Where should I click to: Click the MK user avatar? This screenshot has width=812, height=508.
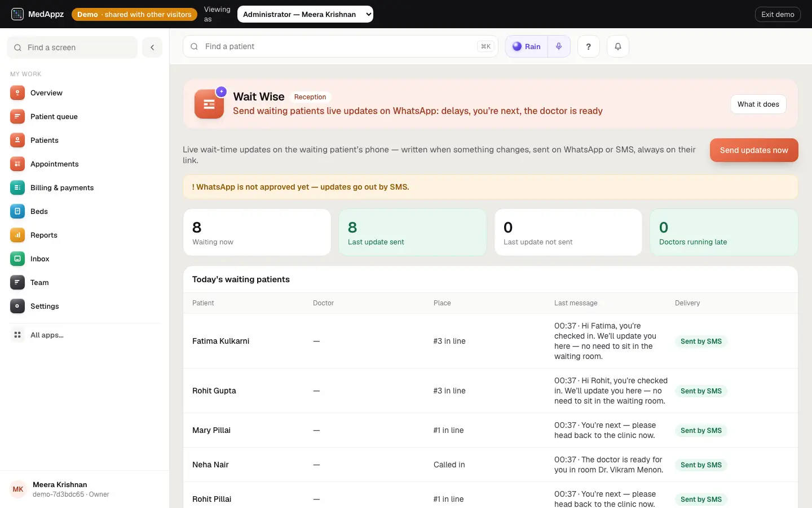click(x=18, y=489)
